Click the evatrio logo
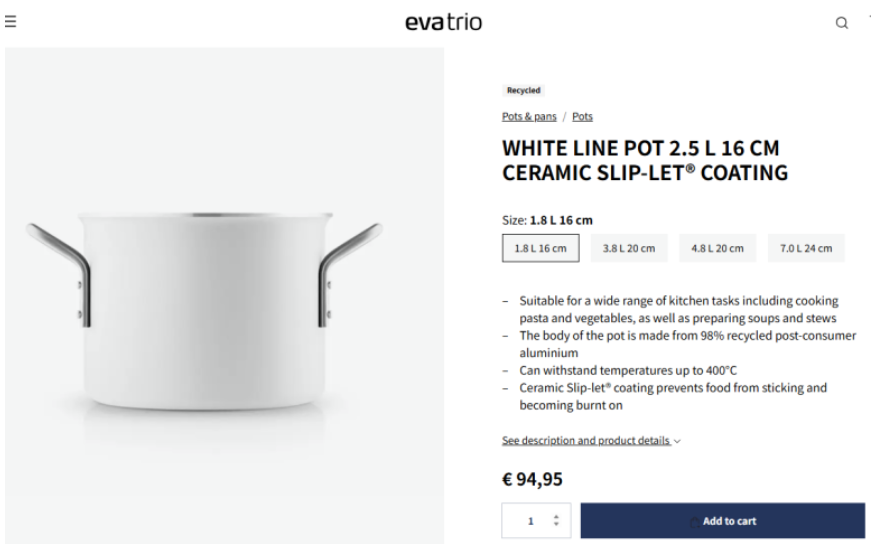Viewport: 873px width, 544px height. coord(444,22)
